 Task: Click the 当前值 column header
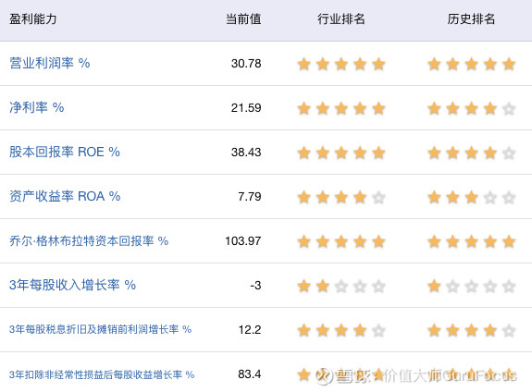tap(243, 19)
